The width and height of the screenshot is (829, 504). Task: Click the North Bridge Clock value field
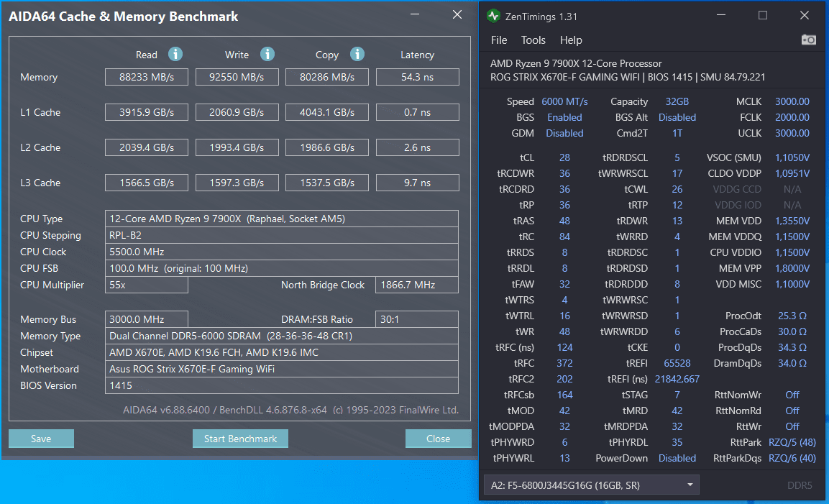point(416,285)
